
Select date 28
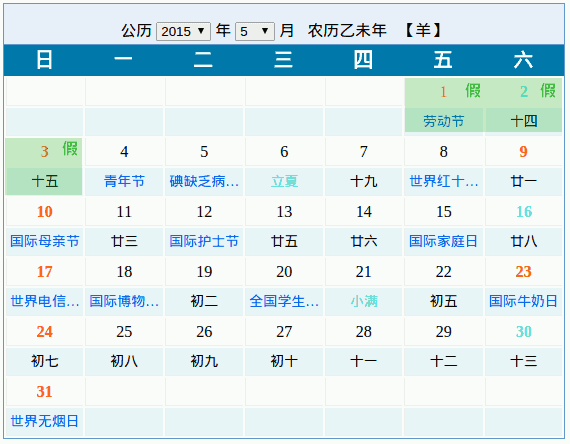tap(364, 332)
